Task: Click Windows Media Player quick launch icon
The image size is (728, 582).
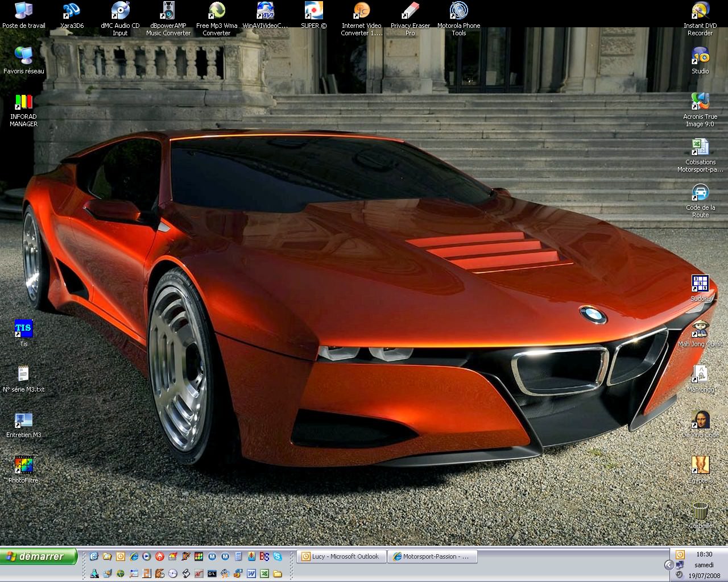Action: pyautogui.click(x=147, y=556)
